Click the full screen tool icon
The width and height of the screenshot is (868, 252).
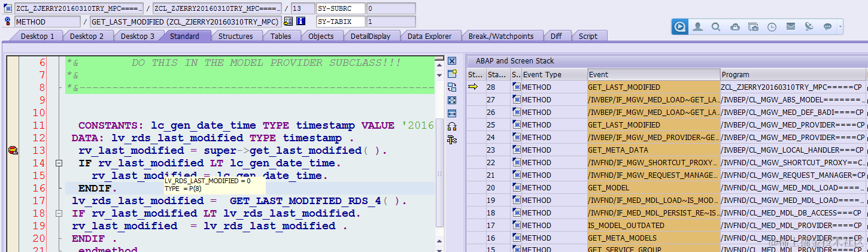coord(452,101)
